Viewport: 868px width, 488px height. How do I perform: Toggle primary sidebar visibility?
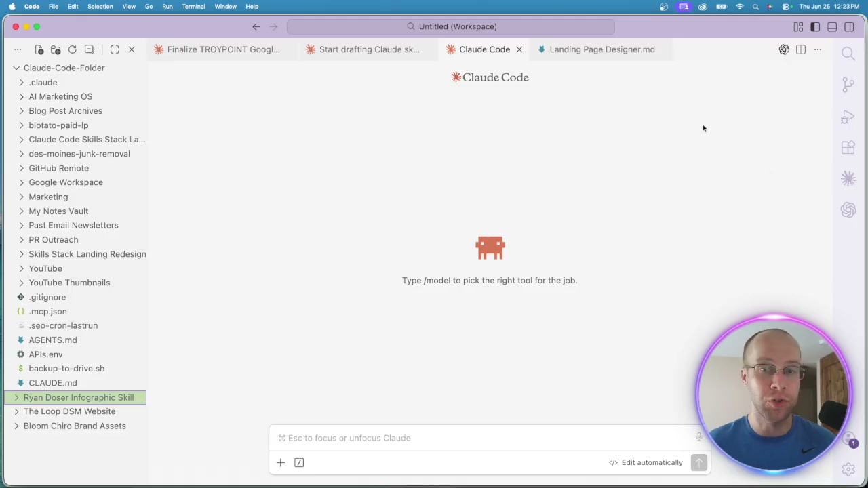[815, 27]
